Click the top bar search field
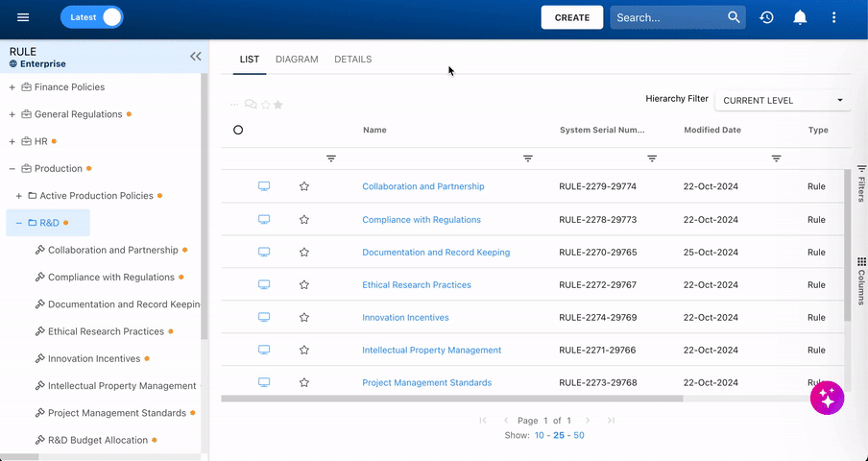 click(666, 17)
